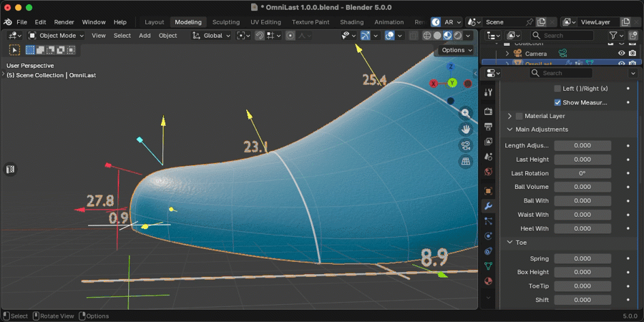The width and height of the screenshot is (644, 322).
Task: Open Global transform orientation dropdown
Action: [212, 36]
